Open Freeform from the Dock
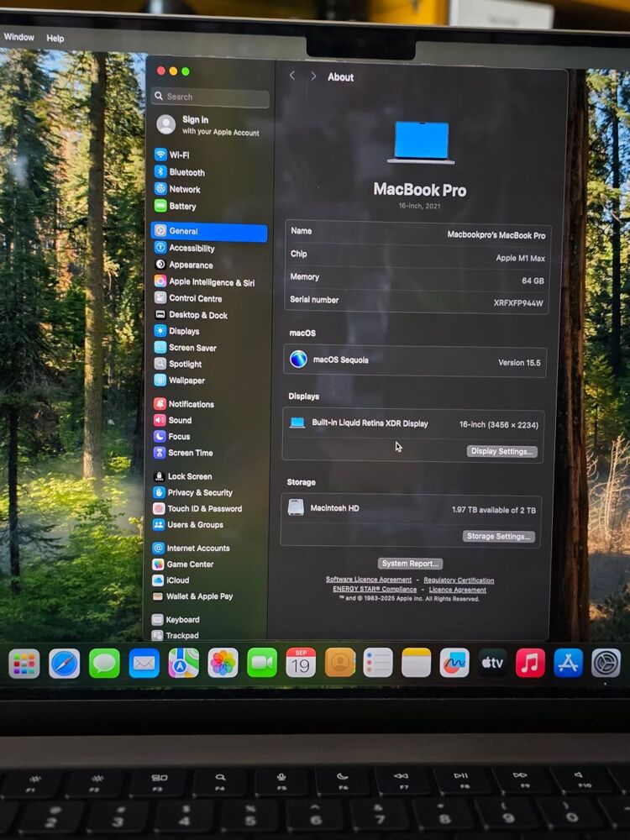 454,663
